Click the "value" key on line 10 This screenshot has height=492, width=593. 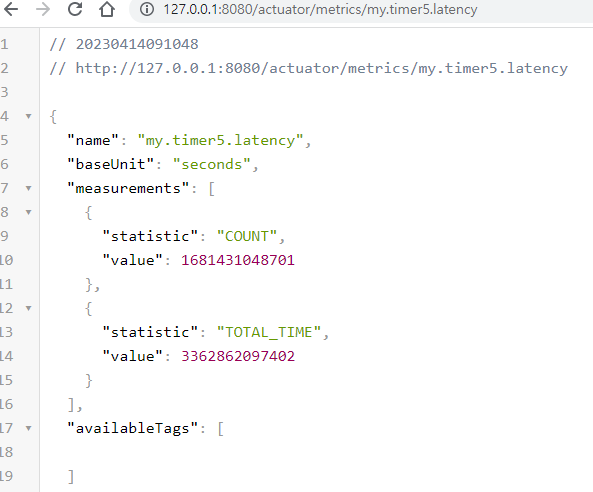pyautogui.click(x=132, y=260)
